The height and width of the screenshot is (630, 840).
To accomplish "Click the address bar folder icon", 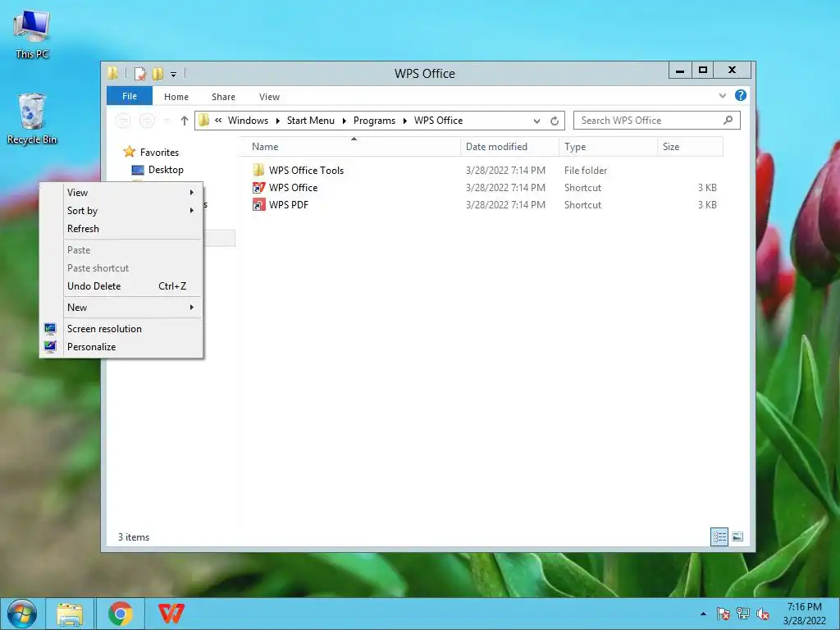I will (x=204, y=121).
